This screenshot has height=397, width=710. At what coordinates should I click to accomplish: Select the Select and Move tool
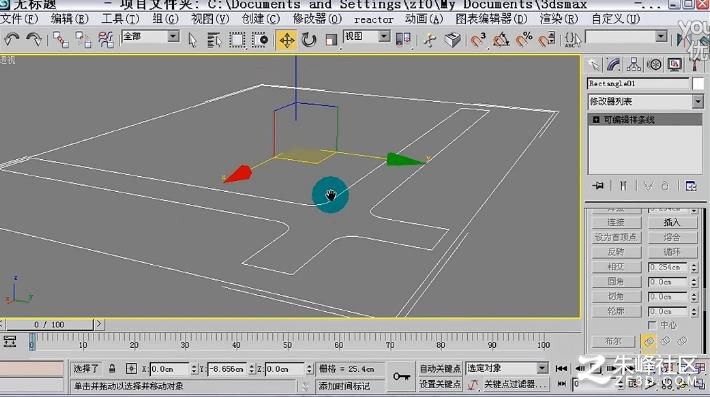click(x=287, y=40)
